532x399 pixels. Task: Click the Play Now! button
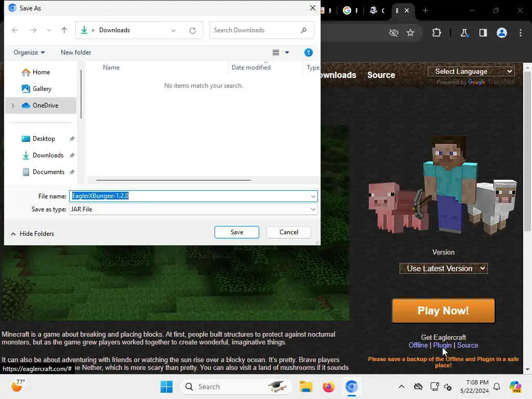[443, 311]
